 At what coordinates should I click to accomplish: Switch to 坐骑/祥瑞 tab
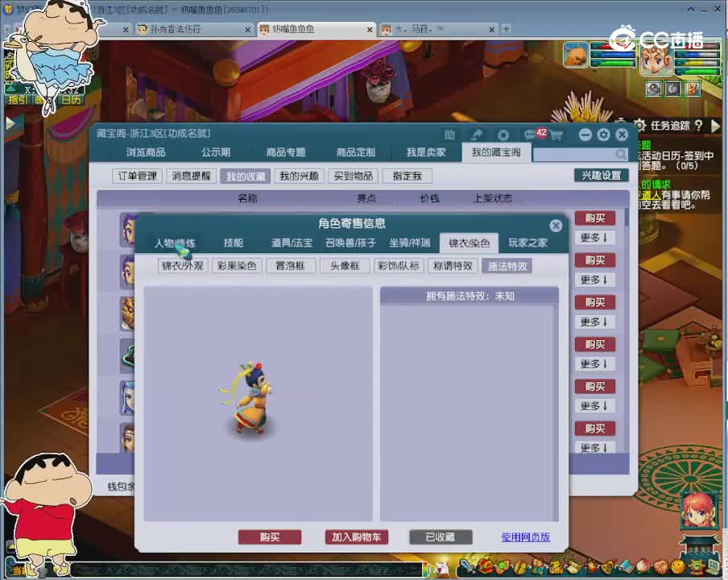[410, 242]
